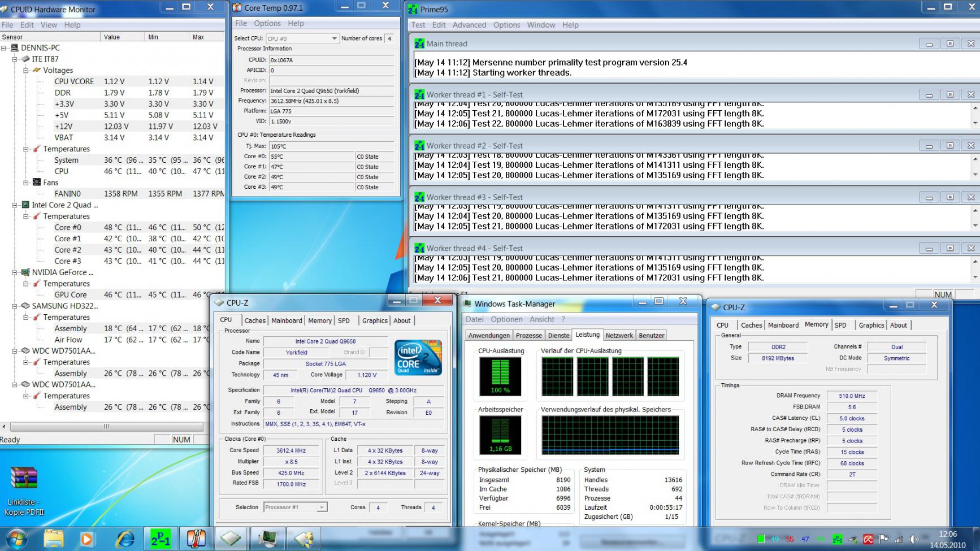The height and width of the screenshot is (551, 980).
Task: Click the CPU-Auslastung 100 % gauge in Task Manager
Action: [x=500, y=377]
